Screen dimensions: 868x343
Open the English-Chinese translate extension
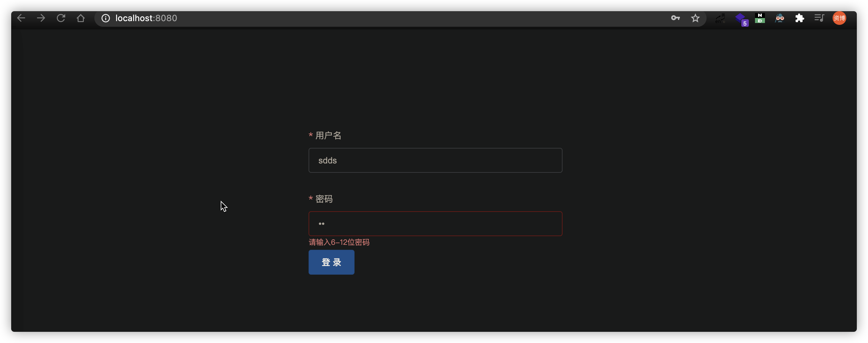pos(720,18)
